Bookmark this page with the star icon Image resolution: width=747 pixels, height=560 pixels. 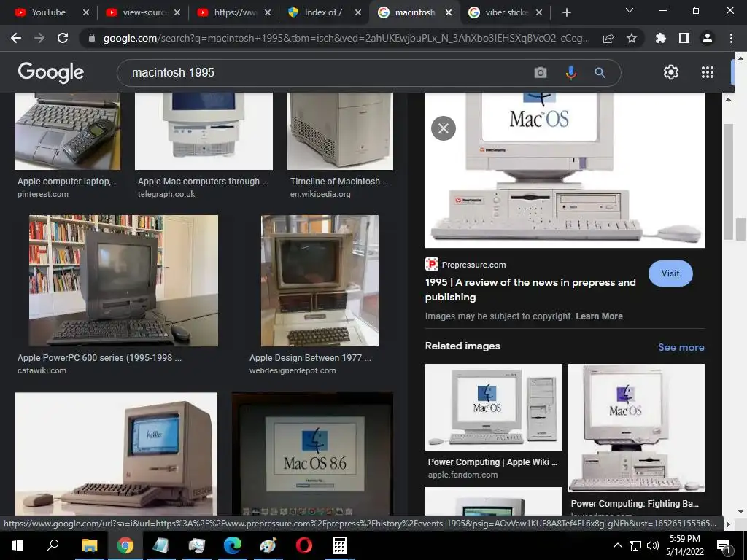pos(632,38)
